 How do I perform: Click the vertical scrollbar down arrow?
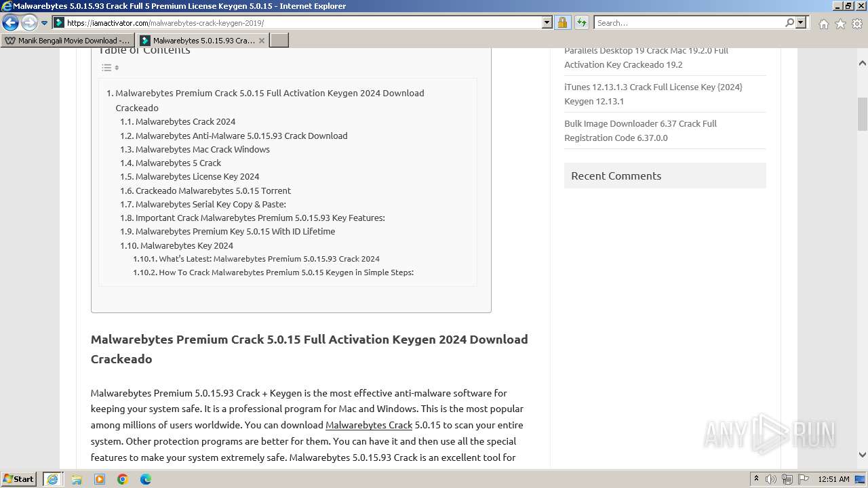coord(862,455)
